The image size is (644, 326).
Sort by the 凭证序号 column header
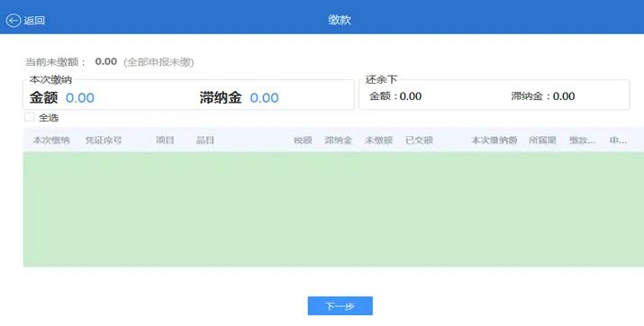pos(104,140)
